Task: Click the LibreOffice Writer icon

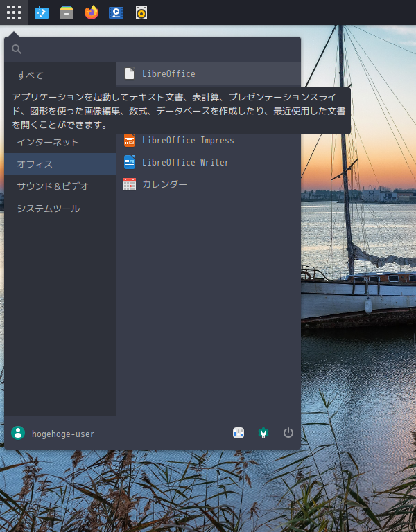Action: coord(130,162)
